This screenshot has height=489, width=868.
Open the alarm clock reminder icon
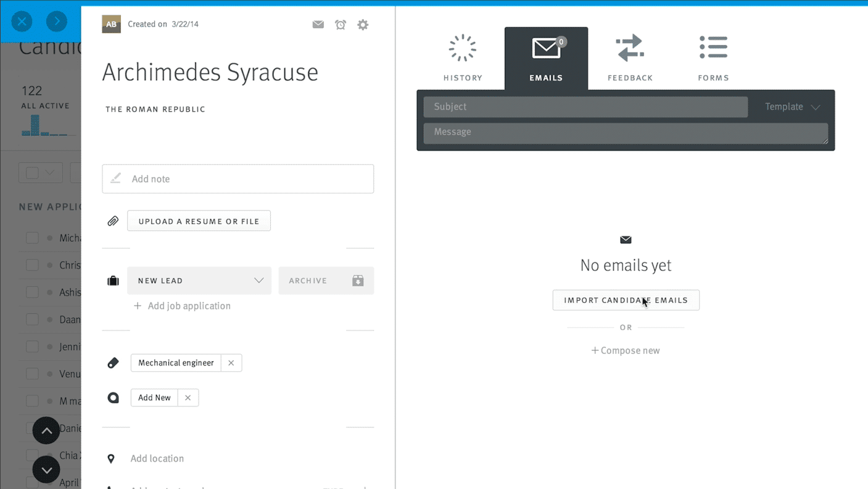tap(341, 25)
